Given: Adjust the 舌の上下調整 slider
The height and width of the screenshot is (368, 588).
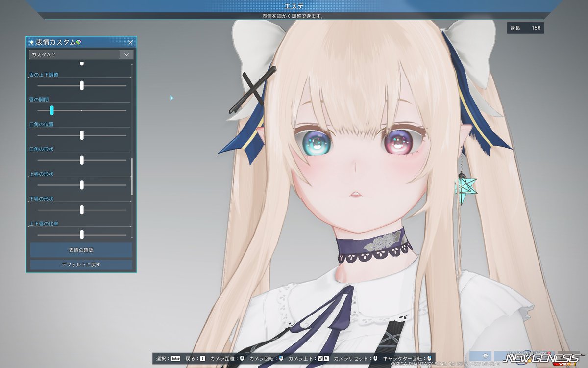Looking at the screenshot, I should pos(81,85).
